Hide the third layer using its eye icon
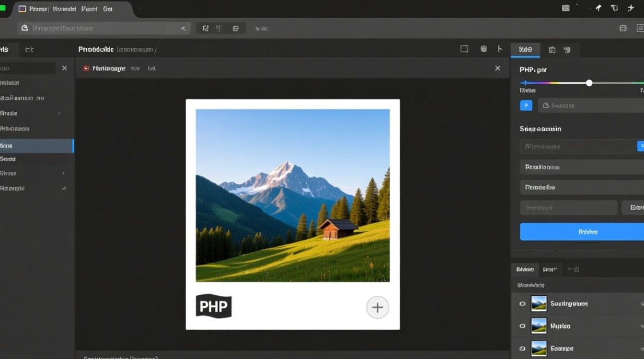Viewport: 644px width, 359px height. (x=522, y=348)
